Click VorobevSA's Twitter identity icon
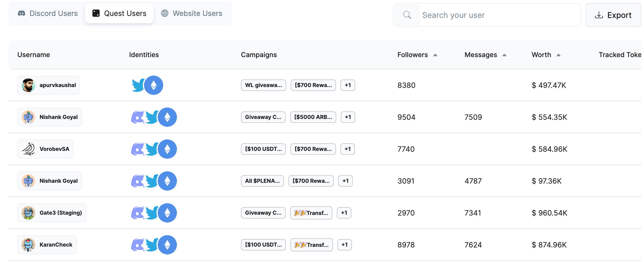 pyautogui.click(x=151, y=149)
